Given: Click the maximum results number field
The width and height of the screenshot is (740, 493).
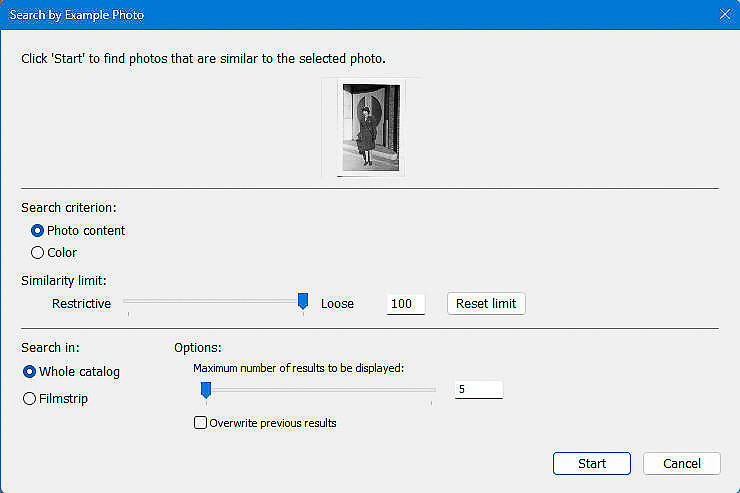Looking at the screenshot, I should pyautogui.click(x=479, y=389).
